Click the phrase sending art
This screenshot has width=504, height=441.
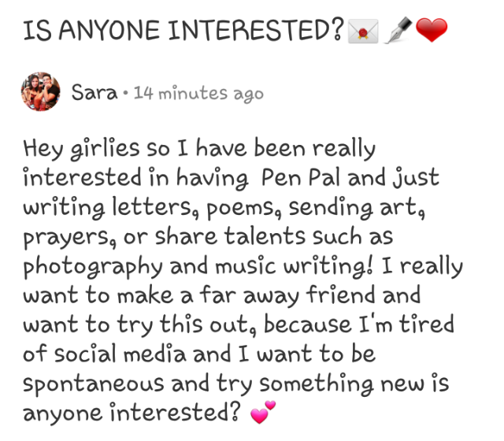tap(357, 208)
